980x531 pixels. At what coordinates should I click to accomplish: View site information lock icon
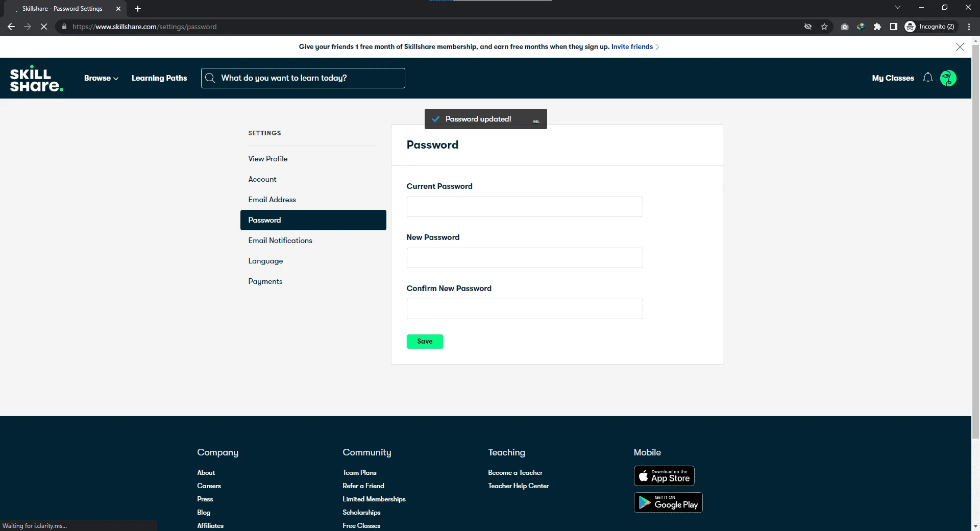tap(64, 27)
